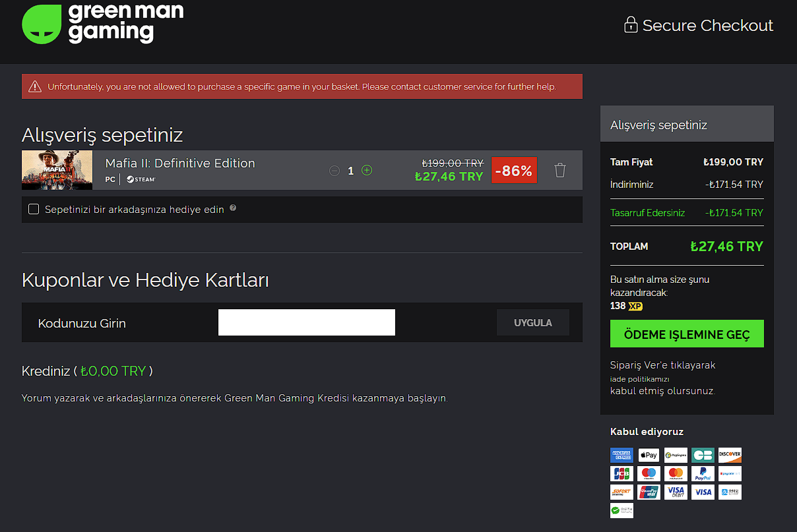Image resolution: width=797 pixels, height=532 pixels.
Task: Click the Discover card icon
Action: [x=730, y=455]
